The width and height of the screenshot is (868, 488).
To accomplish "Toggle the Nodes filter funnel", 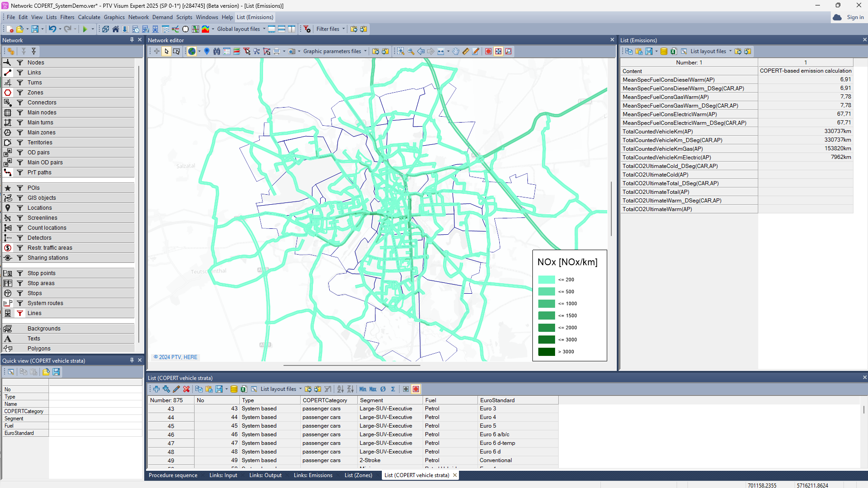I will (20, 63).
